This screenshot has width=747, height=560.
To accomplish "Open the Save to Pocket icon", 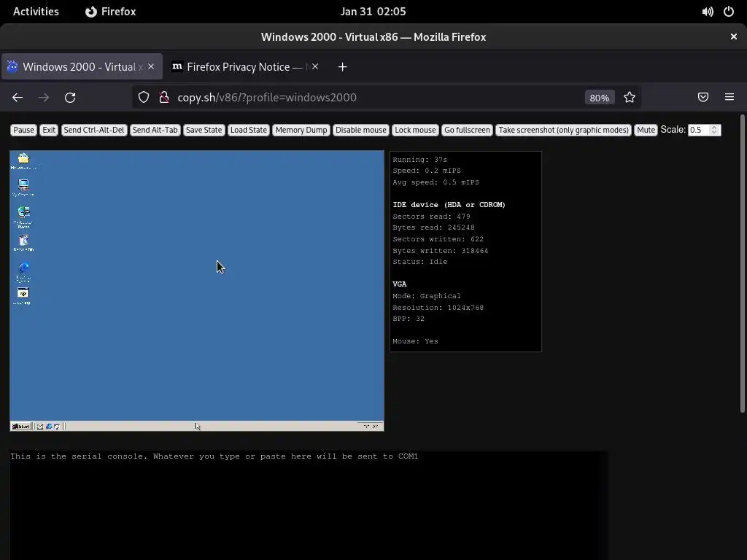I will (x=703, y=97).
